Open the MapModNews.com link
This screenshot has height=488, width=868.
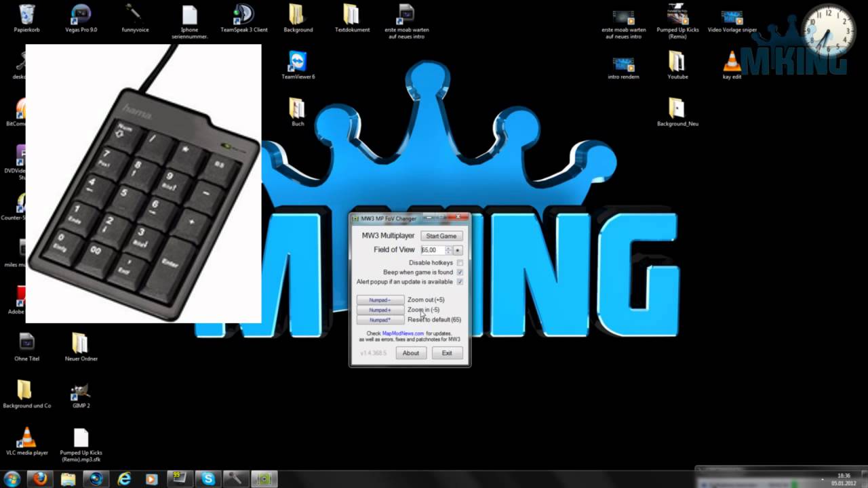point(403,333)
